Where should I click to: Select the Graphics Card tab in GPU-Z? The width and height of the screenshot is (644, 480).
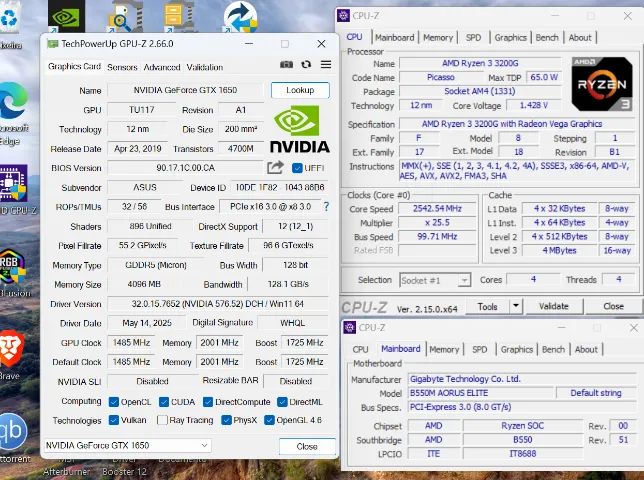(x=74, y=67)
